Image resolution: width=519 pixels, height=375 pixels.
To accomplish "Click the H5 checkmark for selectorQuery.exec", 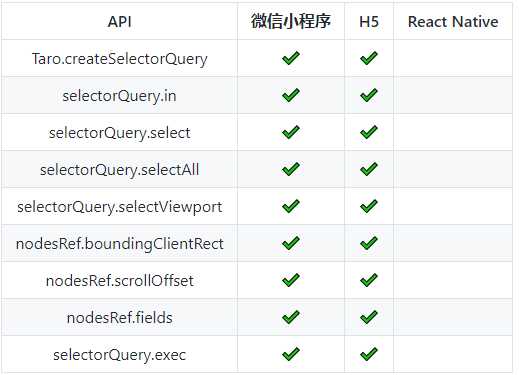I will coord(369,354).
